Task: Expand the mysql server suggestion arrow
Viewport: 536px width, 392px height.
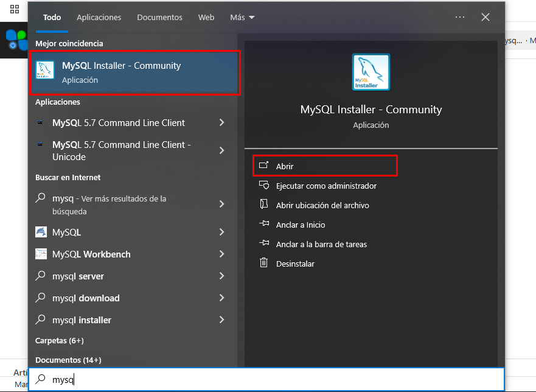Action: coord(222,276)
